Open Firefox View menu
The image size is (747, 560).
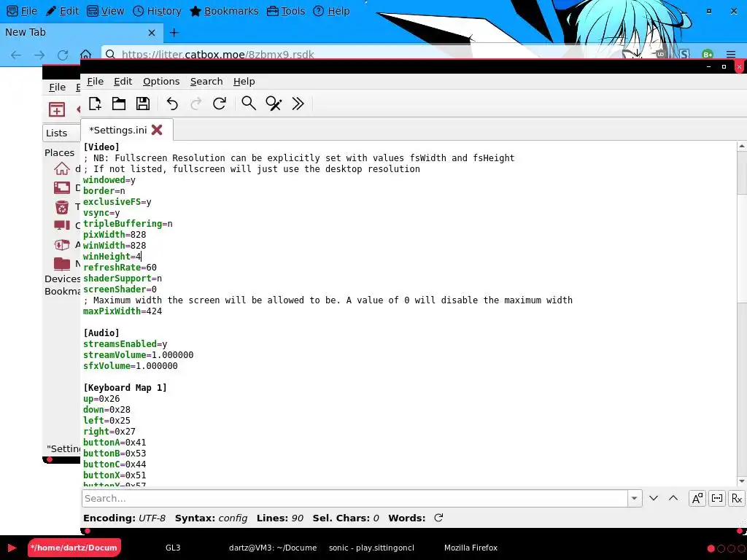point(105,11)
